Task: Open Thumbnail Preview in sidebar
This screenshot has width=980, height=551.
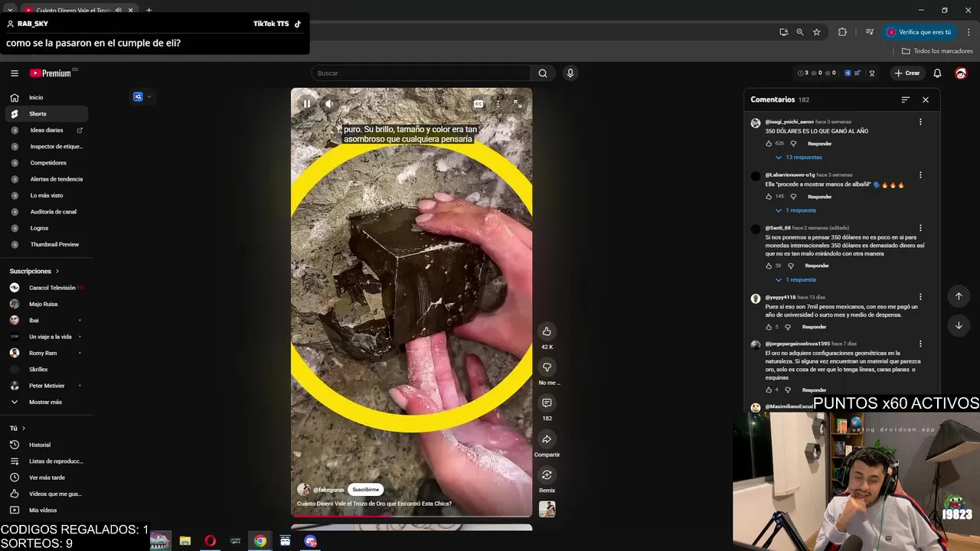Action: click(x=46, y=244)
